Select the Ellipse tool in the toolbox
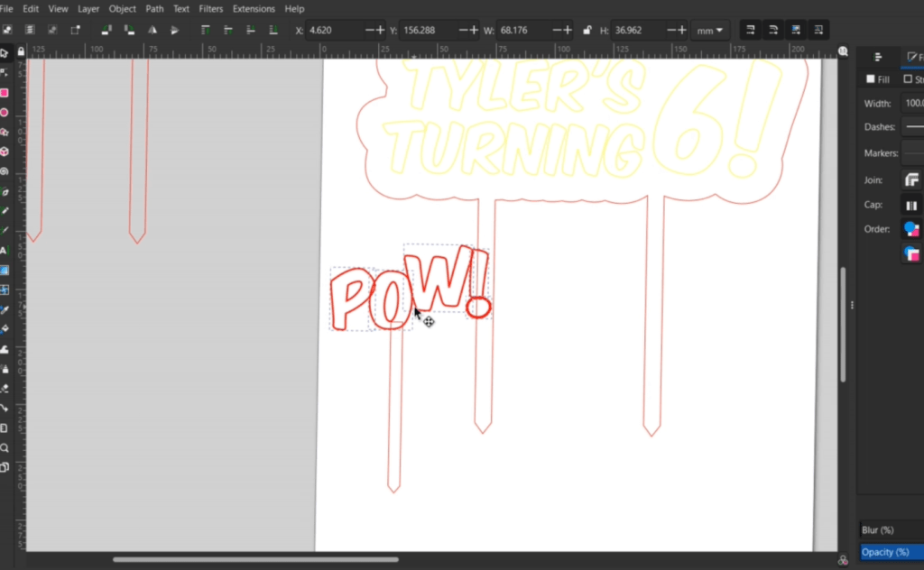Viewport: 924px width, 570px height. click(x=5, y=113)
